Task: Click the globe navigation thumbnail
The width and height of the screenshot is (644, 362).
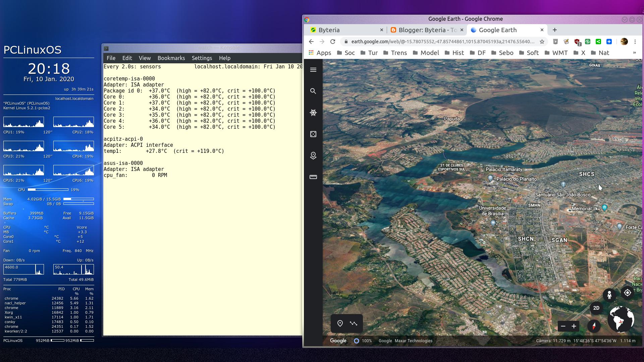Action: (x=621, y=319)
